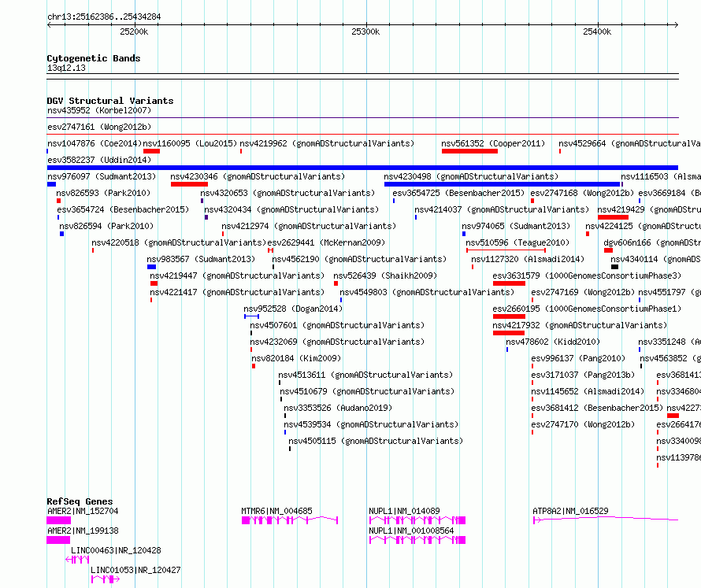Click the nsv4219447 (gnomADStructuralVariants) label
701x588 pixels.
pyautogui.click(x=237, y=276)
